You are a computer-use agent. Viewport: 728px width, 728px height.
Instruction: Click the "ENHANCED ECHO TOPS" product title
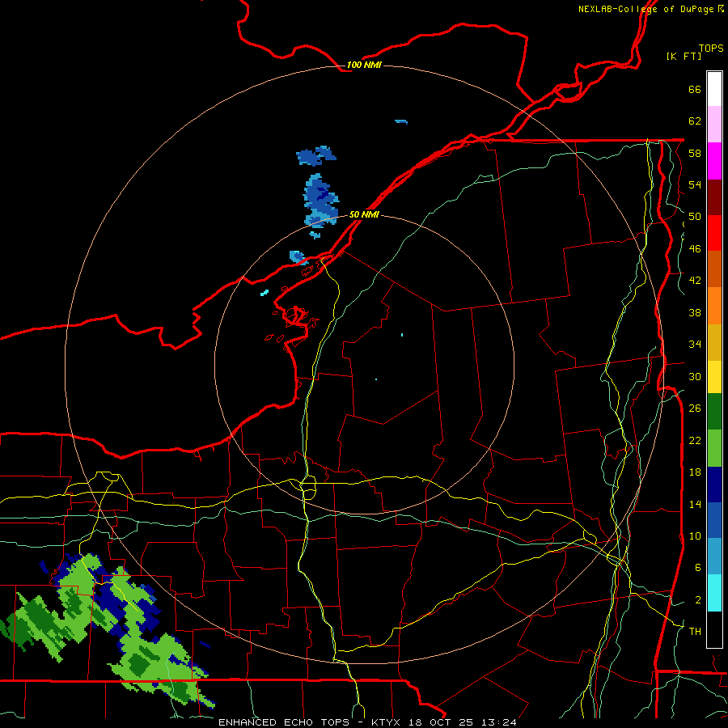click(x=284, y=722)
